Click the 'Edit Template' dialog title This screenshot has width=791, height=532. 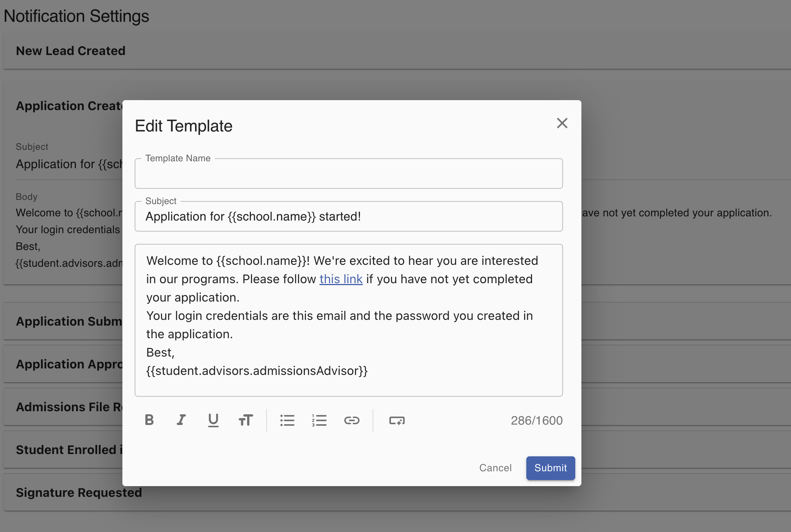click(184, 126)
